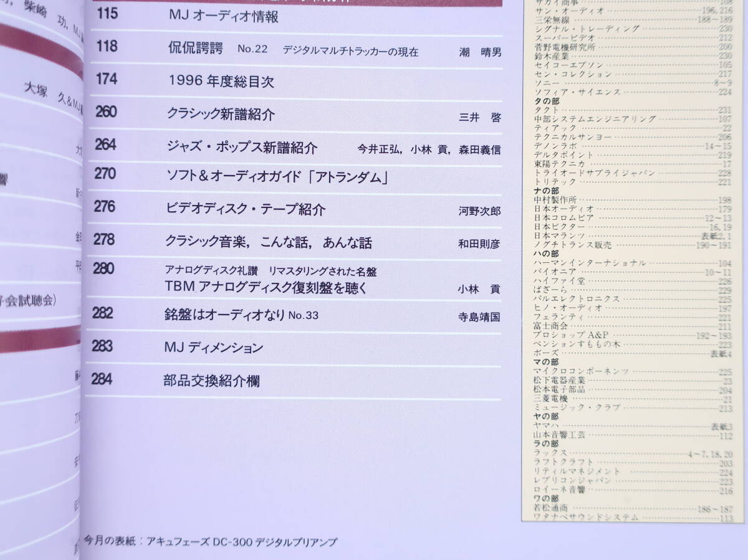Click 'クラシック新譜紹介' at page 260
The height and width of the screenshot is (560, 748).
click(221, 115)
